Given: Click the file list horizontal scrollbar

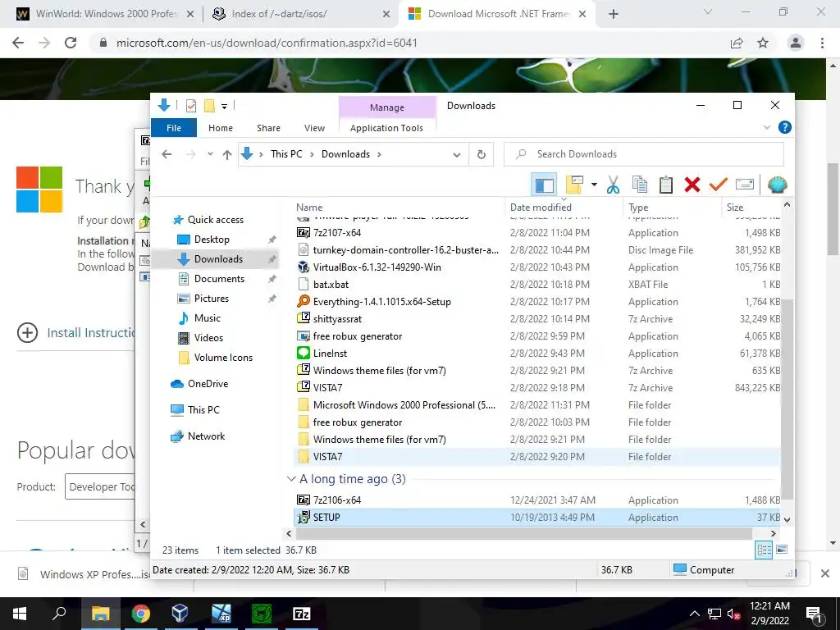Looking at the screenshot, I should [523, 533].
